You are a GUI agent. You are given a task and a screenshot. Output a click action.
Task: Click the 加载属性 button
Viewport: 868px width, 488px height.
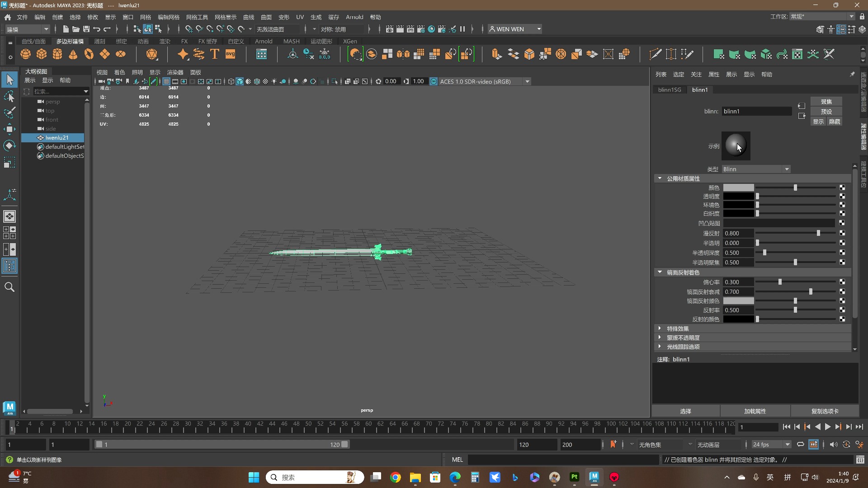coord(755,411)
